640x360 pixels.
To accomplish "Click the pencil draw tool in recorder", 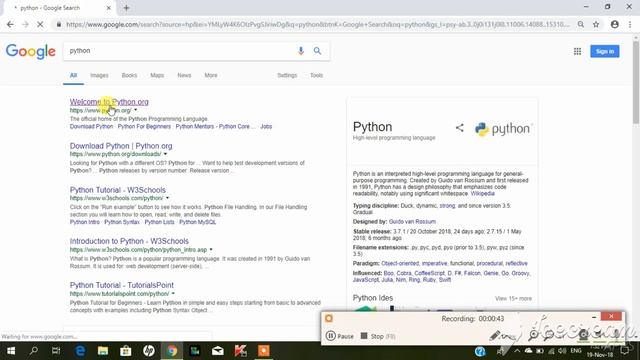I will [x=495, y=336].
